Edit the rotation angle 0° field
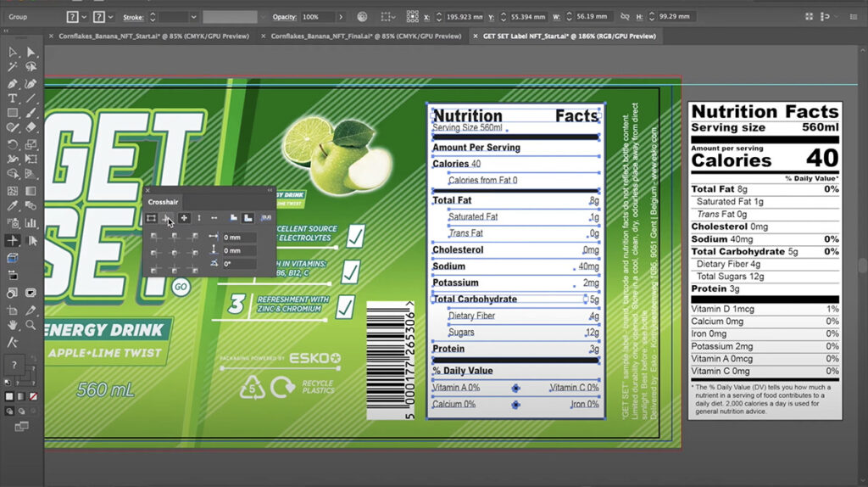 (238, 264)
